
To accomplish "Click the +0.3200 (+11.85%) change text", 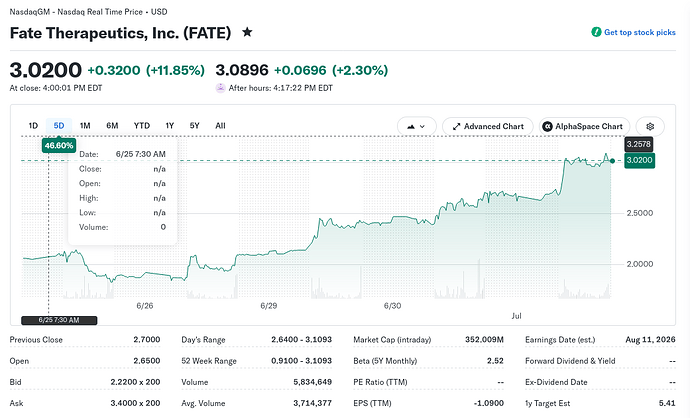I will (146, 70).
